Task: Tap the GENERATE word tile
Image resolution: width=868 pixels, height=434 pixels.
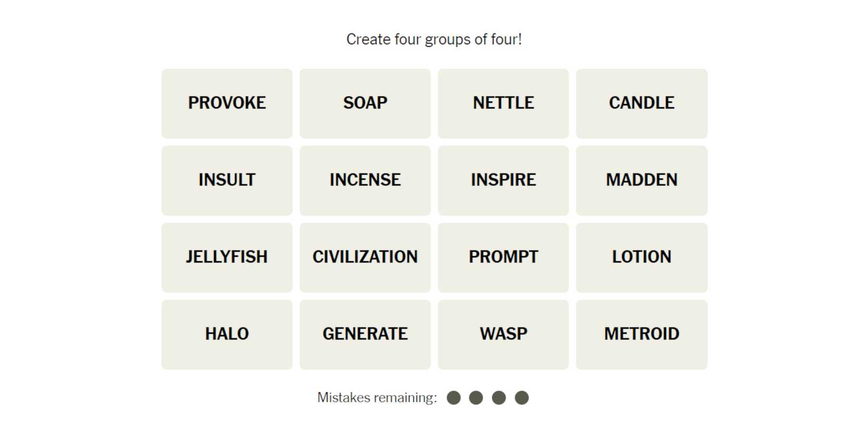Action: tap(365, 334)
